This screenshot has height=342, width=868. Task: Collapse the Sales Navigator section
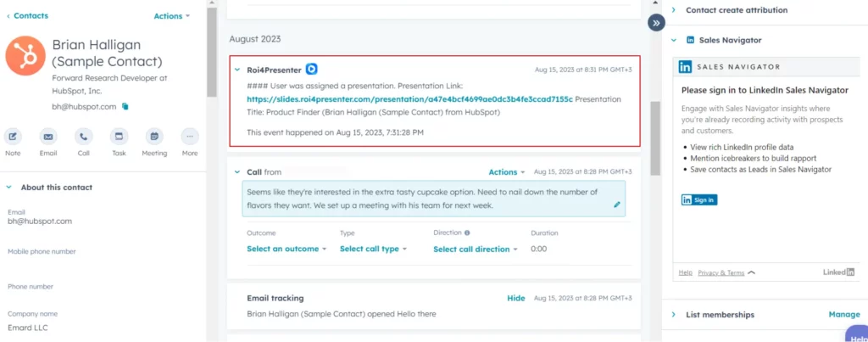[x=674, y=40]
